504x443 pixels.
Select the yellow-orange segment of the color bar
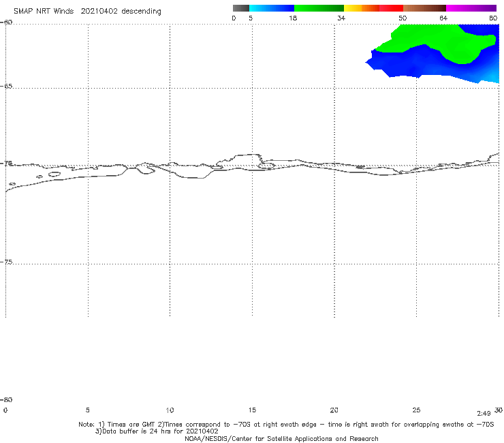pyautogui.click(x=362, y=8)
